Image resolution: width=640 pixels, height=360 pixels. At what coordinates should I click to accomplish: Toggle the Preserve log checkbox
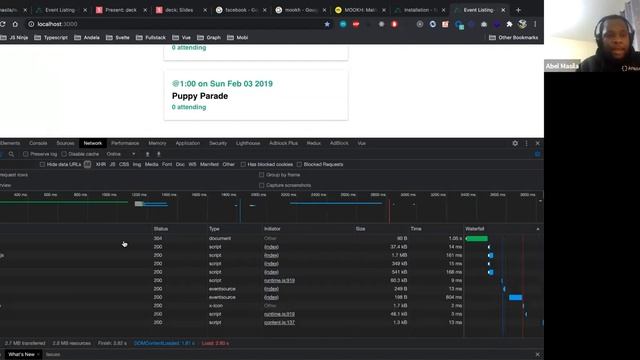[26, 154]
